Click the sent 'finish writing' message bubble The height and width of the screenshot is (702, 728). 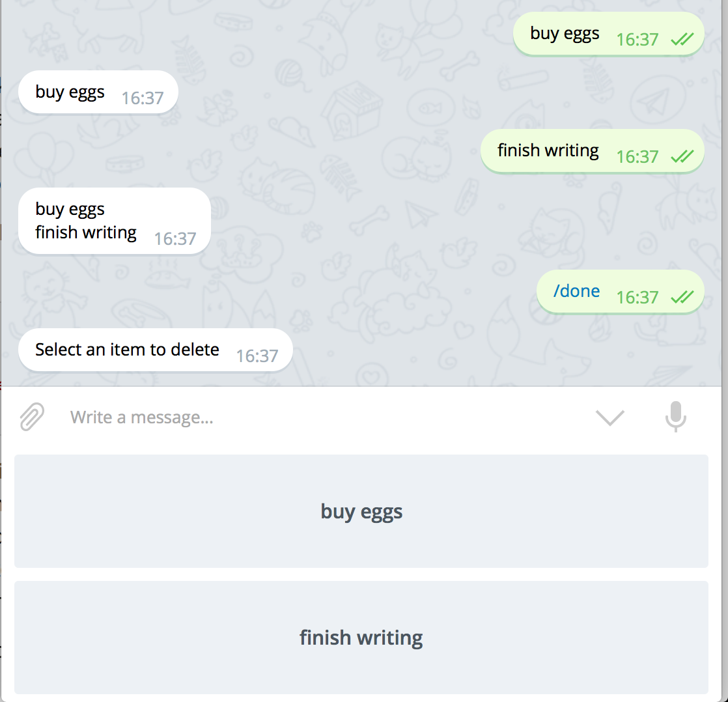point(546,150)
